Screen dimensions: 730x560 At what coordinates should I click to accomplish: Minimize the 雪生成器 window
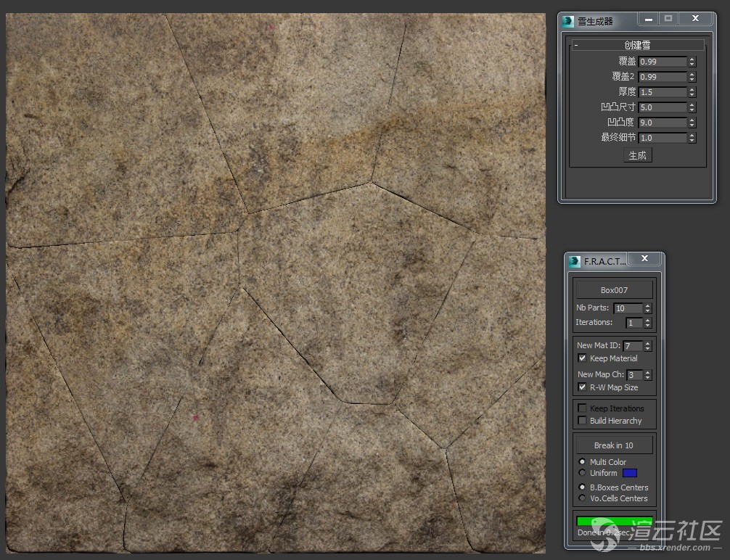[x=649, y=19]
